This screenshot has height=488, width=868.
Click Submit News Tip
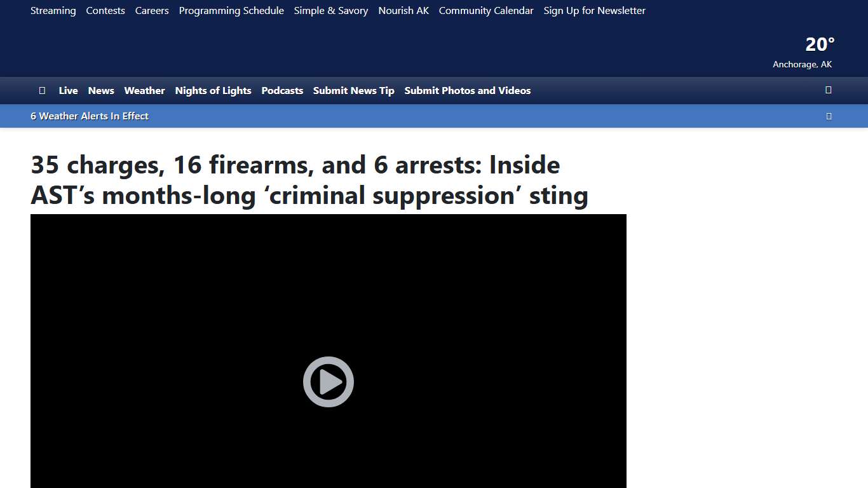tap(353, 90)
